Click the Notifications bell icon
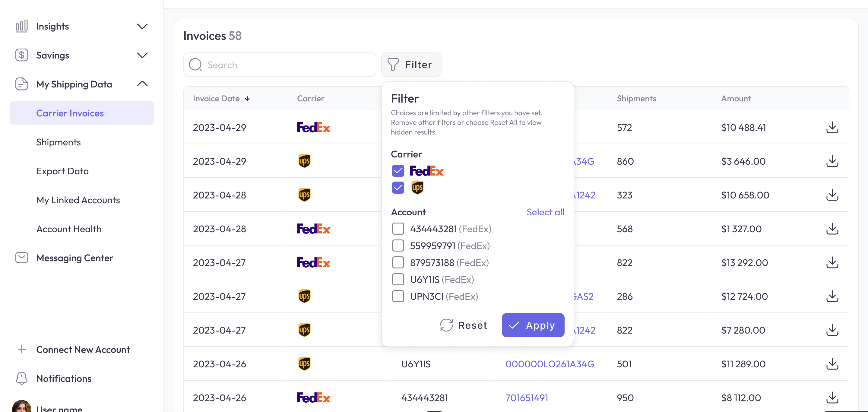The image size is (868, 412). click(22, 378)
